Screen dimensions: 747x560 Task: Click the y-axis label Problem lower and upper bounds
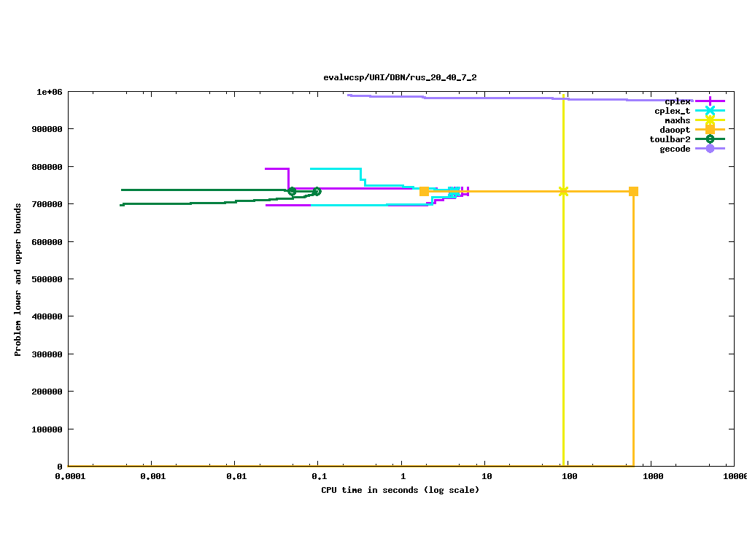[18, 280]
